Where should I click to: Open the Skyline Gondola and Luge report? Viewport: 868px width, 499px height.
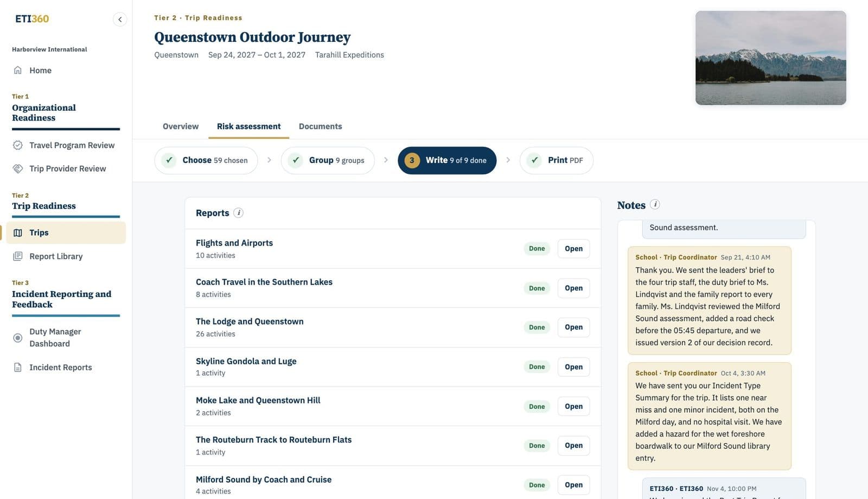coord(573,367)
